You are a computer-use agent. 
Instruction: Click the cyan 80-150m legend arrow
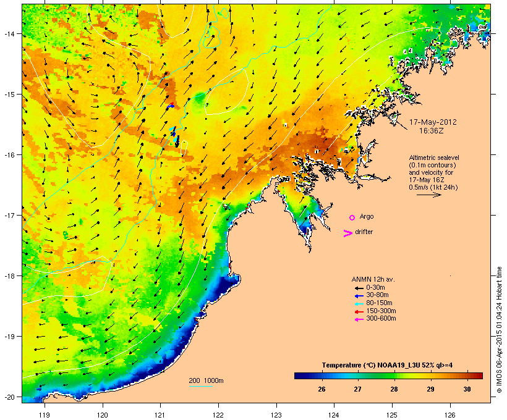(359, 304)
